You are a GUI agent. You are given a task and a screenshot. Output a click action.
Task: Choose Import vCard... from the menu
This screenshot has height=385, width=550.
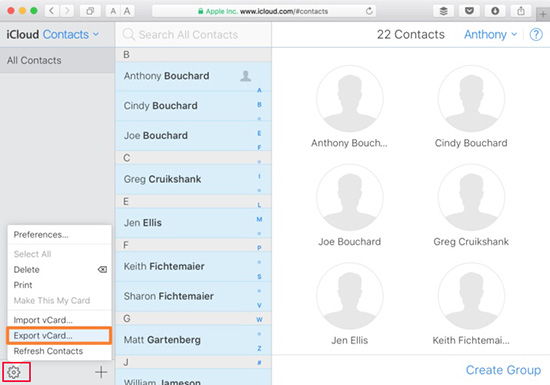coord(59,320)
